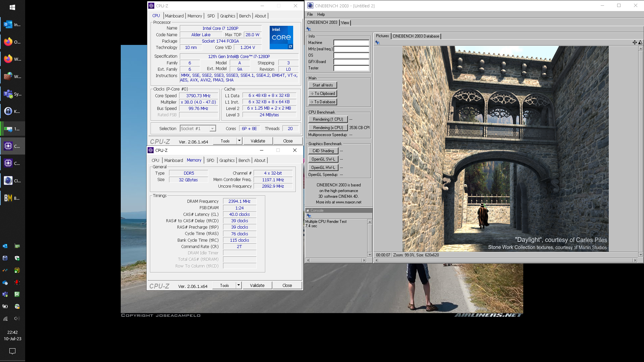This screenshot has width=644, height=362.
Task: Open Microsoft Teams on the taskbar
Action: click(x=12, y=94)
